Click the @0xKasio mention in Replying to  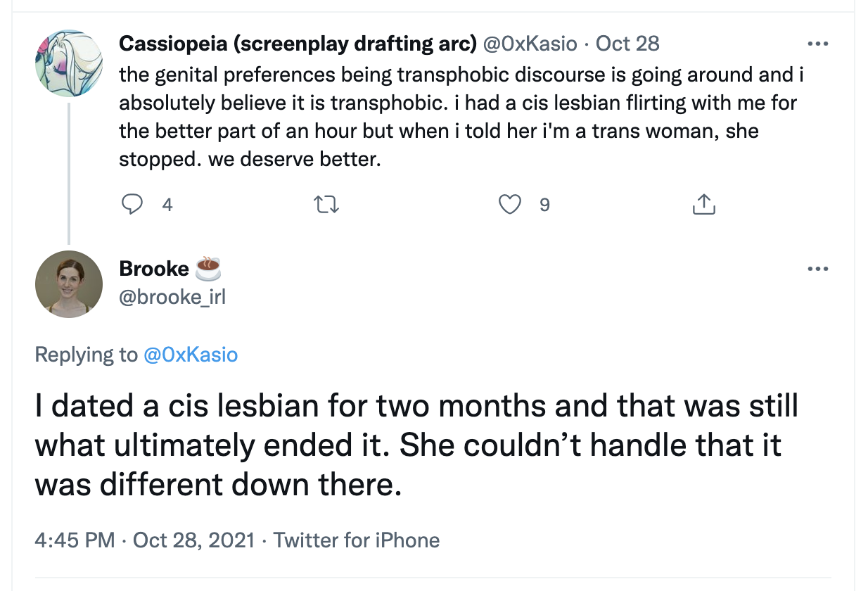pos(191,355)
